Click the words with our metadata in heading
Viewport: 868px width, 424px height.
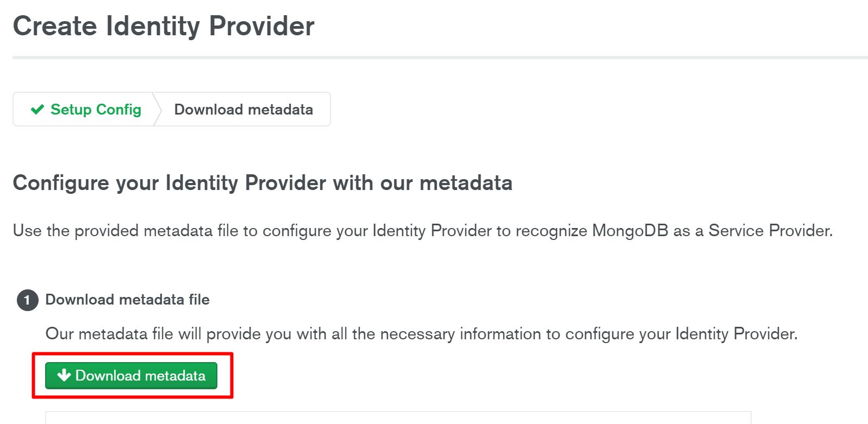[x=422, y=183]
